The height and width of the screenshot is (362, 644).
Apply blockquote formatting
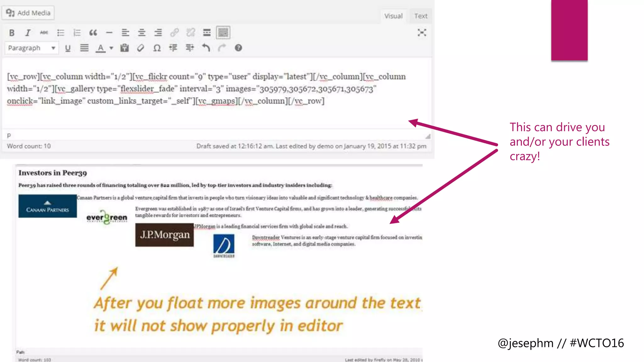(93, 33)
